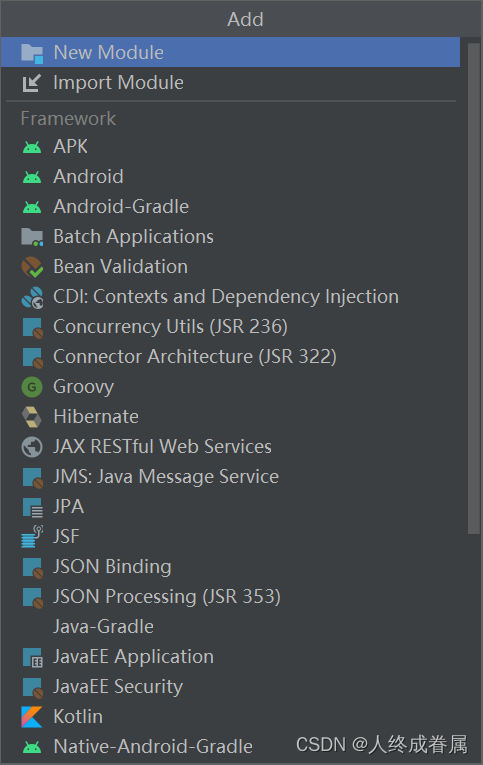Add Java-Gradle framework

[x=103, y=627]
